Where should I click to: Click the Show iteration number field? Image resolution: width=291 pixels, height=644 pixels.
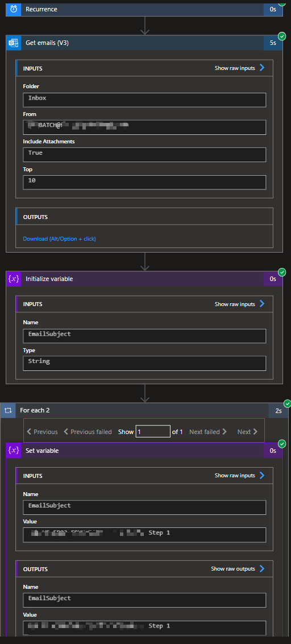(153, 431)
